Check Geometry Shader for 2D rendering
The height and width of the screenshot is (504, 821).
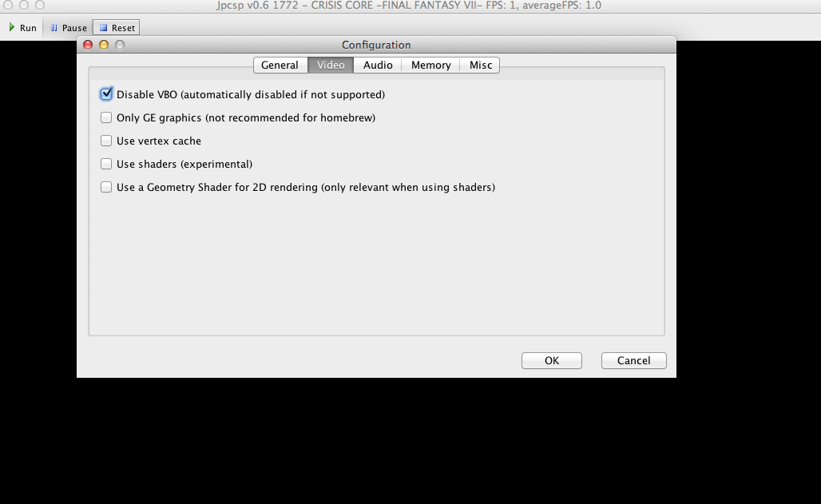(x=106, y=187)
